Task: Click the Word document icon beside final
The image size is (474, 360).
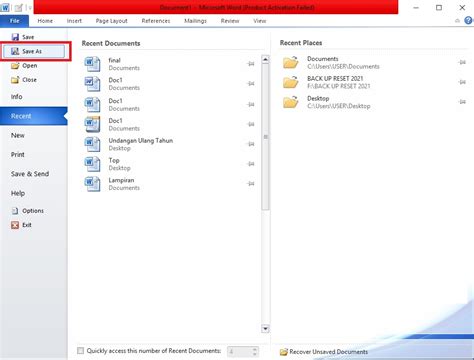Action: click(92, 64)
